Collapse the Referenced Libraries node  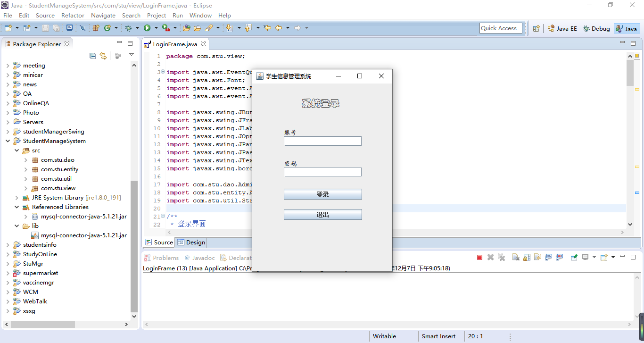click(x=17, y=207)
